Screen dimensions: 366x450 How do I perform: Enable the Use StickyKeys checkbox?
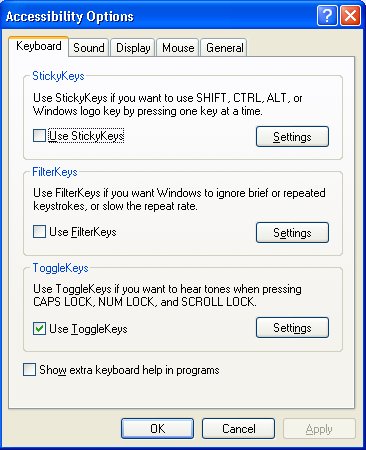(x=39, y=136)
